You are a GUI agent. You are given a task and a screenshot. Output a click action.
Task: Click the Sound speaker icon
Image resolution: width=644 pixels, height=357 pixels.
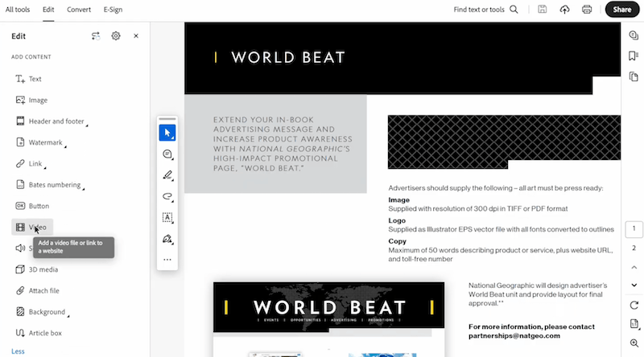[20, 248]
